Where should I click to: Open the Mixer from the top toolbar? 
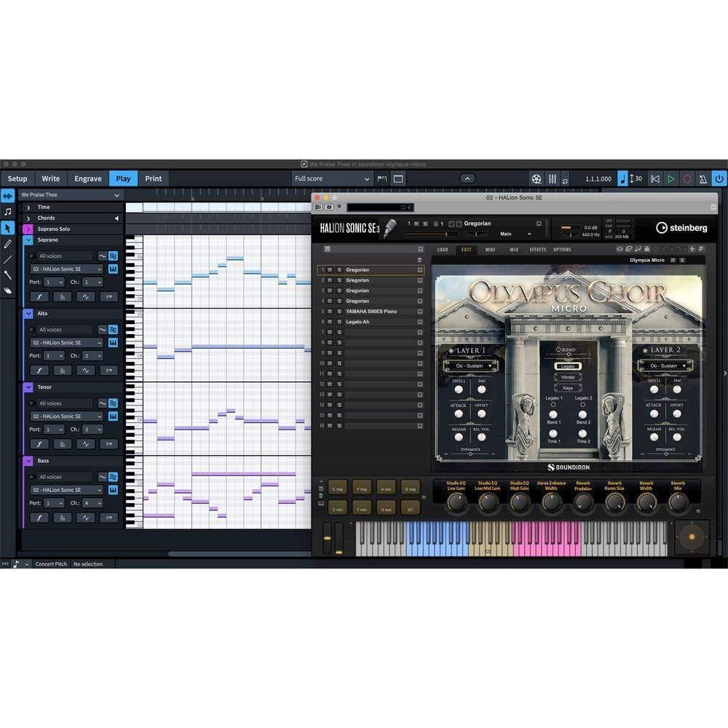(x=553, y=178)
